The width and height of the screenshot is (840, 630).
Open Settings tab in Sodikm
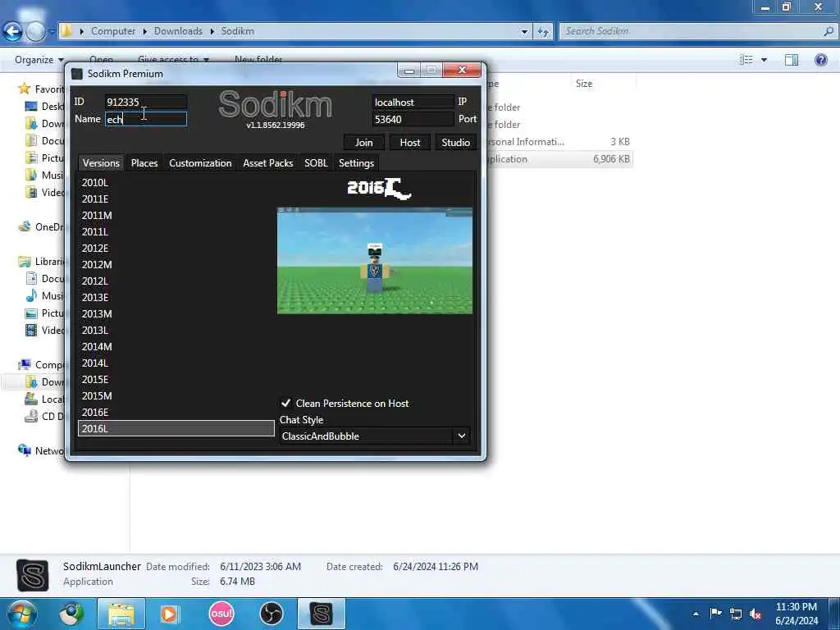tap(356, 163)
